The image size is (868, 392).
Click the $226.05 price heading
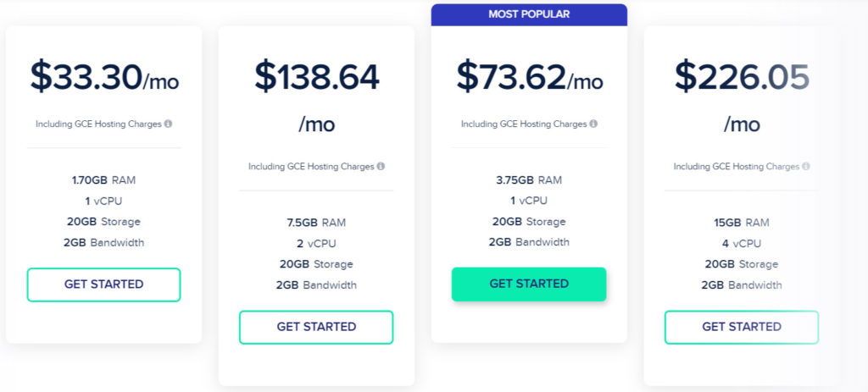tap(742, 77)
